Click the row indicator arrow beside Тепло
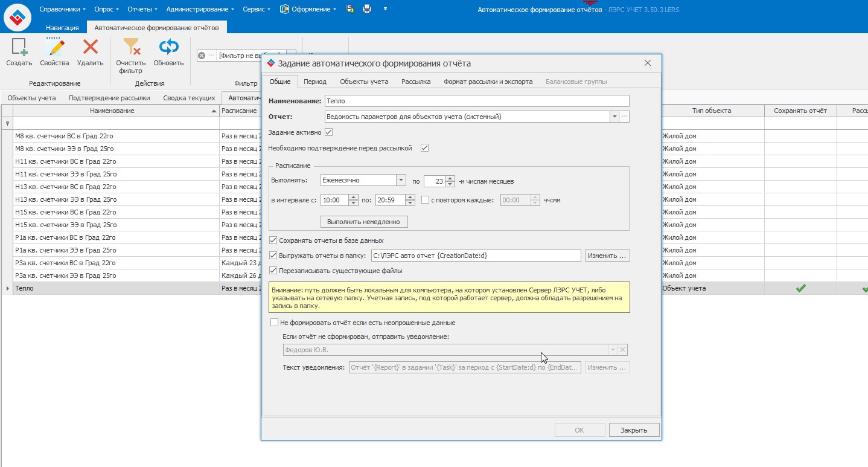 point(7,289)
